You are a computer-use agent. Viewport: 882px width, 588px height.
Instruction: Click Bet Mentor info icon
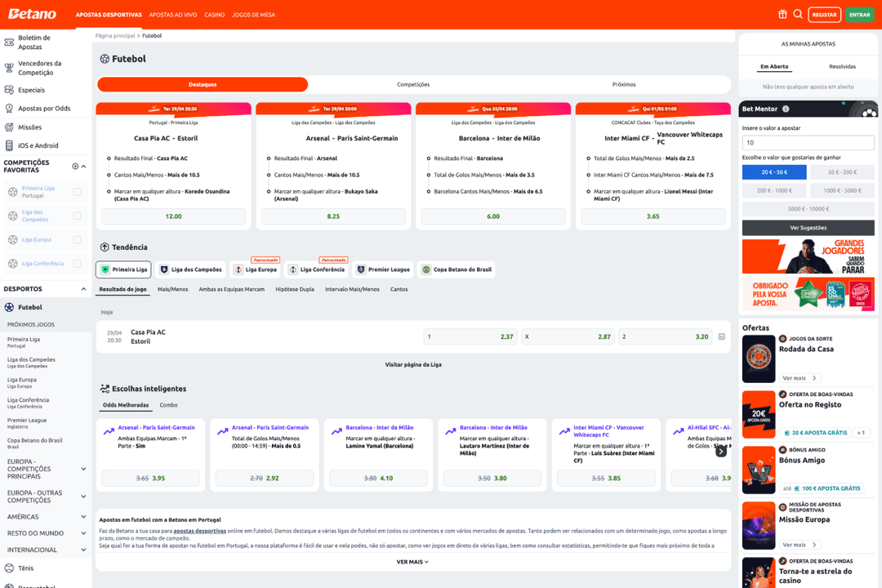[x=786, y=109]
